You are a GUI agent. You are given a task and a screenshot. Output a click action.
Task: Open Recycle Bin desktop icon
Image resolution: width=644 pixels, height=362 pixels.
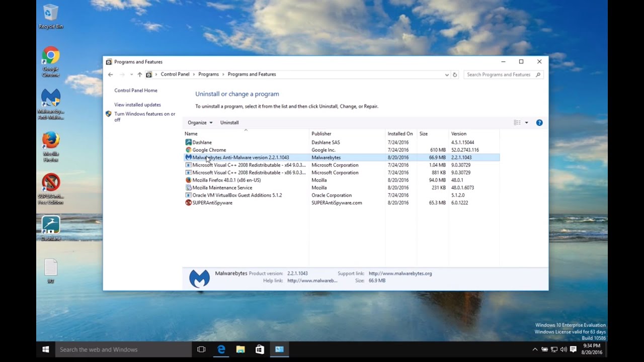tap(51, 17)
